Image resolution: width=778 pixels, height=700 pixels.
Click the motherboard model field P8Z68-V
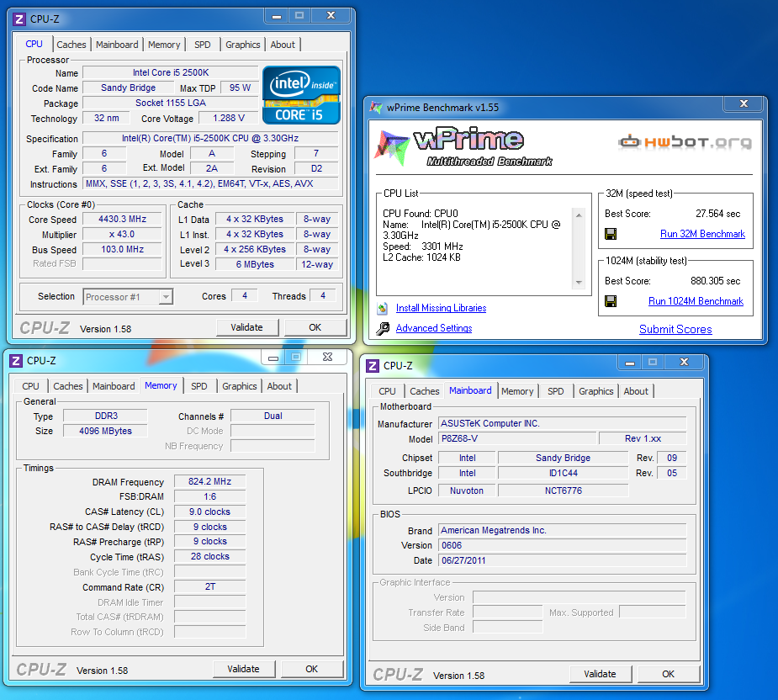pos(517,439)
